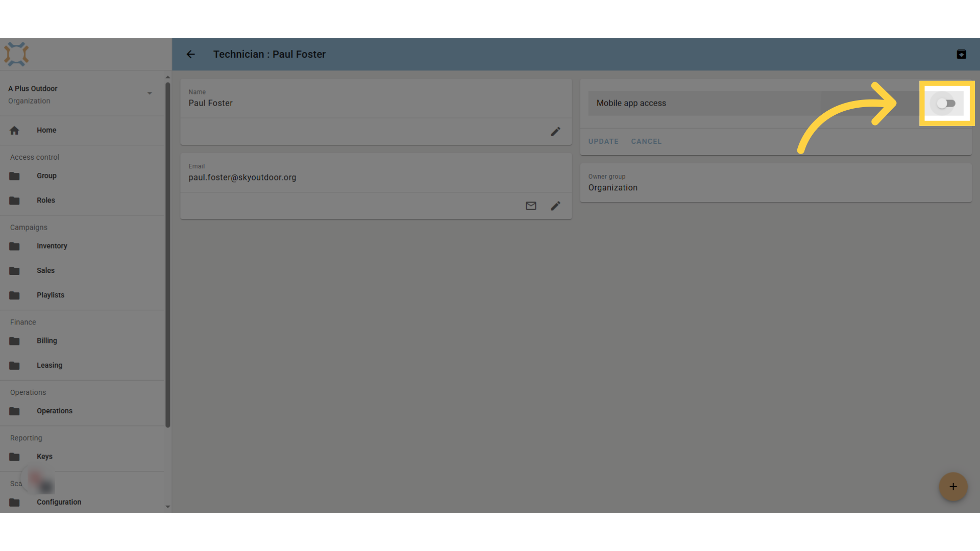Click the archive icon in header
Screen dimensions: 980x551
pyautogui.click(x=961, y=54)
